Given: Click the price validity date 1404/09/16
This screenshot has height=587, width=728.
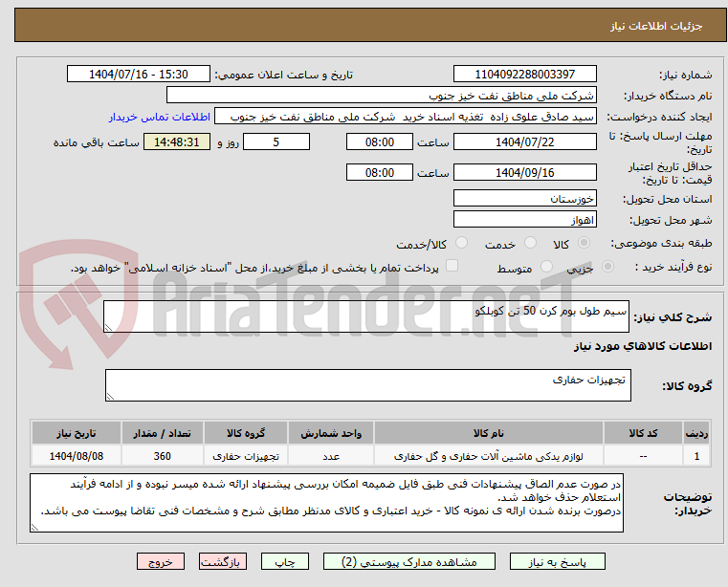Looking at the screenshot, I should [x=524, y=173].
